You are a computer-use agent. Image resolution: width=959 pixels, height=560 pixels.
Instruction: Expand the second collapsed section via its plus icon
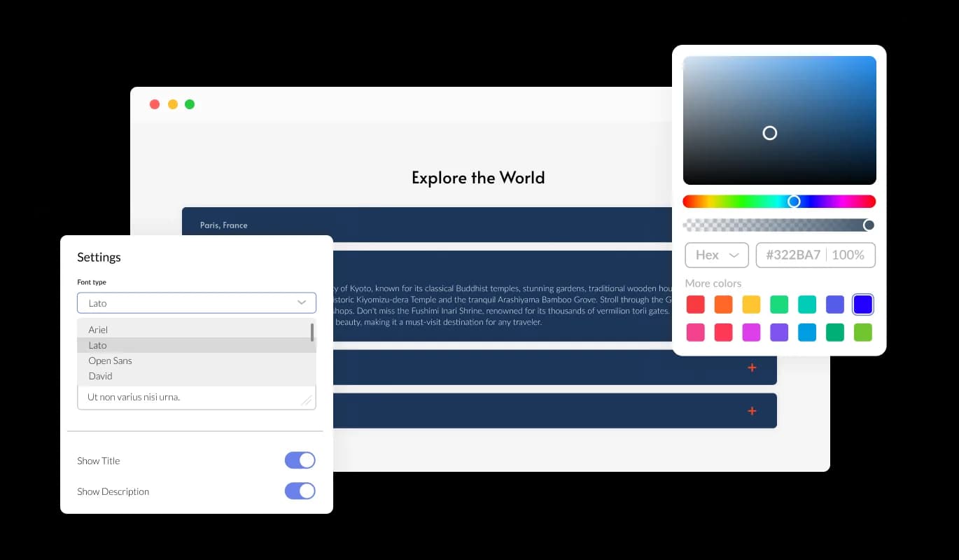tap(752, 411)
